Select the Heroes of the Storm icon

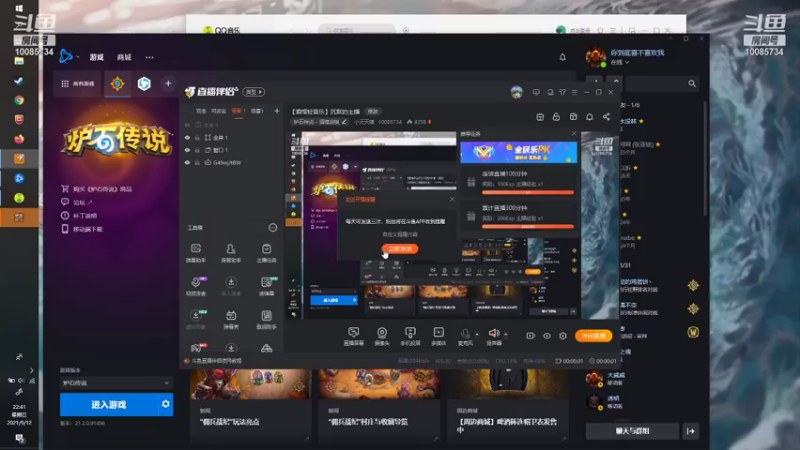144,84
